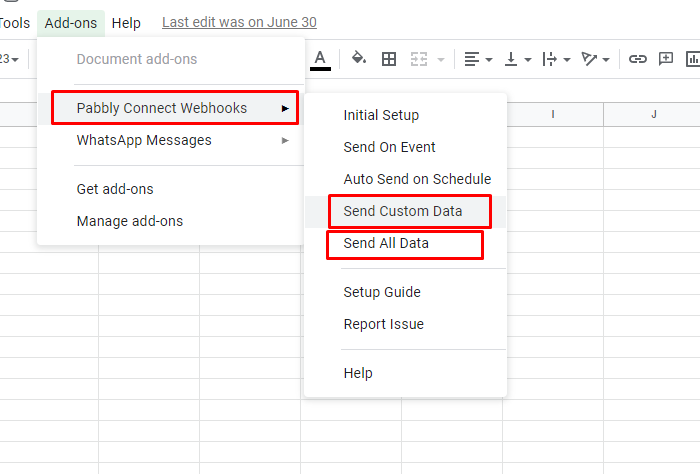This screenshot has width=700, height=474.
Task: Click the vertical align icon
Action: (511, 59)
